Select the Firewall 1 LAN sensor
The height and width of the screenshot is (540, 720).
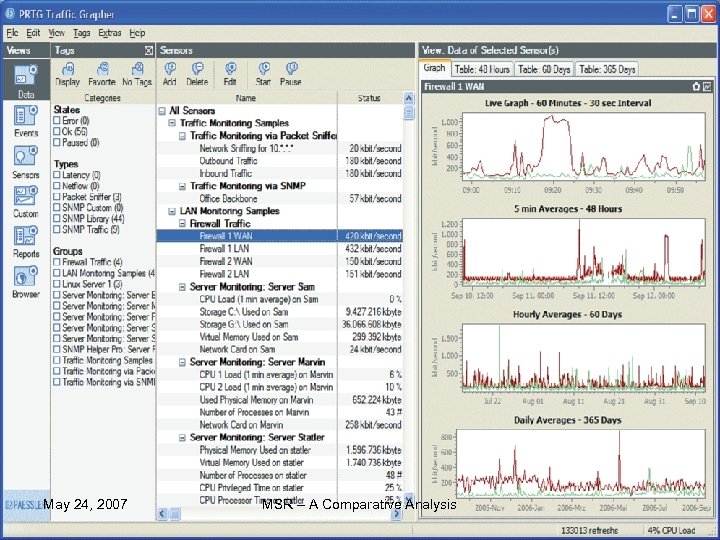click(280, 248)
